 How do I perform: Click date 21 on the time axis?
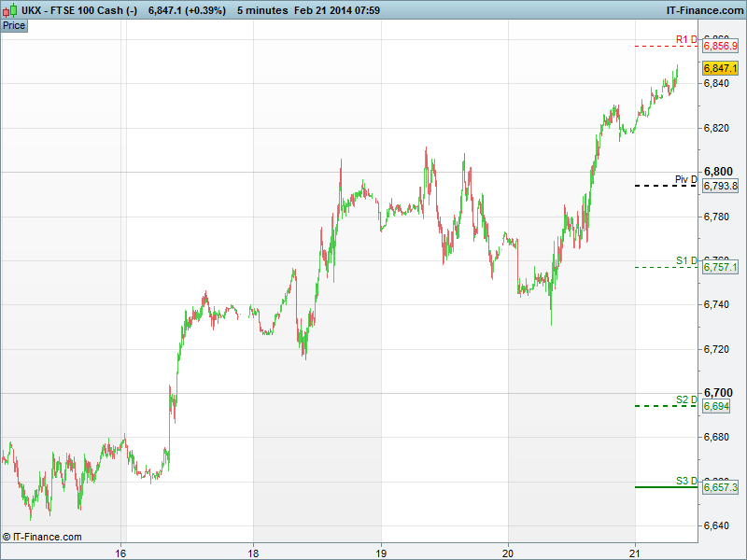635,552
